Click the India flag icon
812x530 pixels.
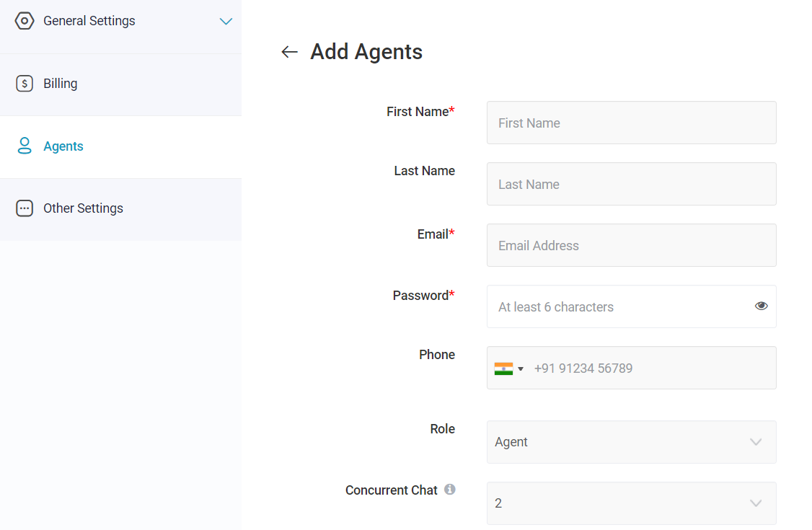pos(503,368)
